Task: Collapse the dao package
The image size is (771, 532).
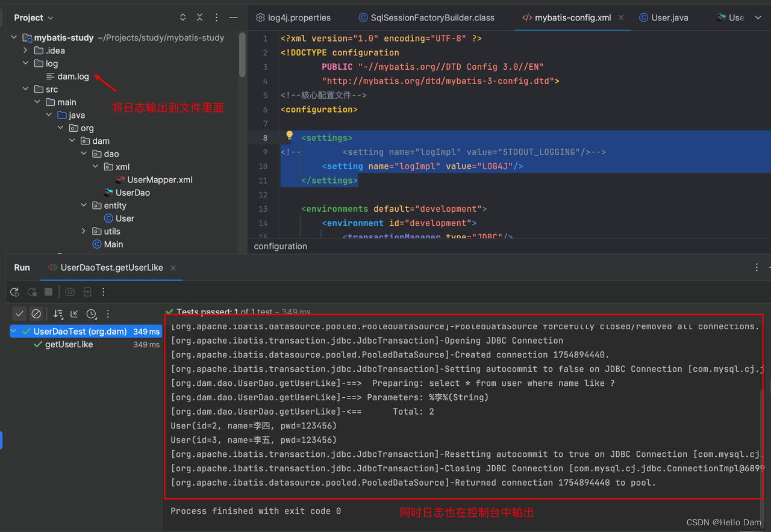Action: coord(84,154)
